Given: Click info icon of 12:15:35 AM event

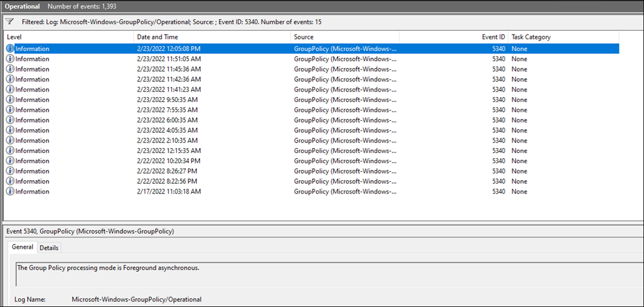Looking at the screenshot, I should pos(10,150).
